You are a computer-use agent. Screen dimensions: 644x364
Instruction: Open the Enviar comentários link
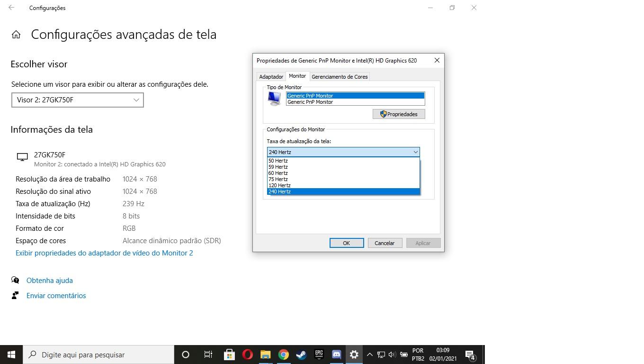point(56,296)
